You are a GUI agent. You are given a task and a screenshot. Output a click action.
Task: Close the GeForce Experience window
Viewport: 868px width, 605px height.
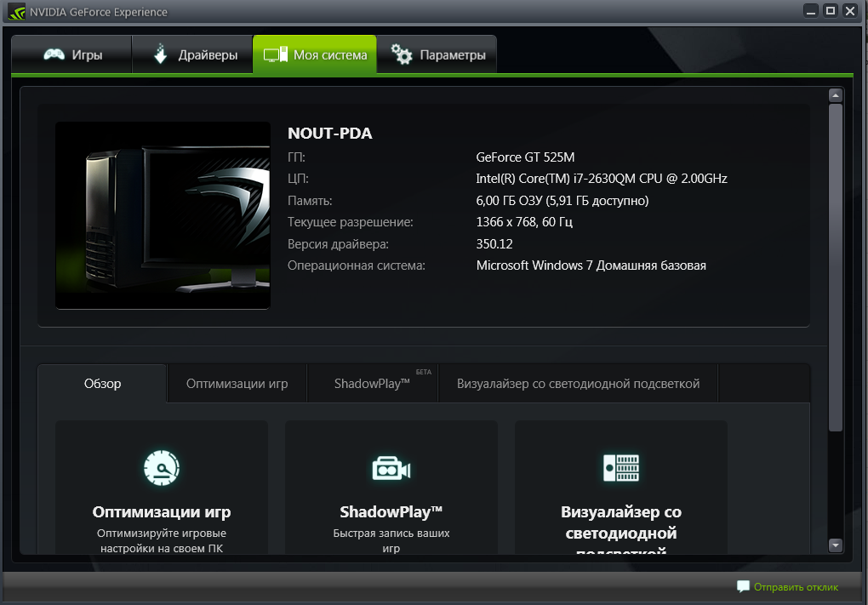(850, 11)
